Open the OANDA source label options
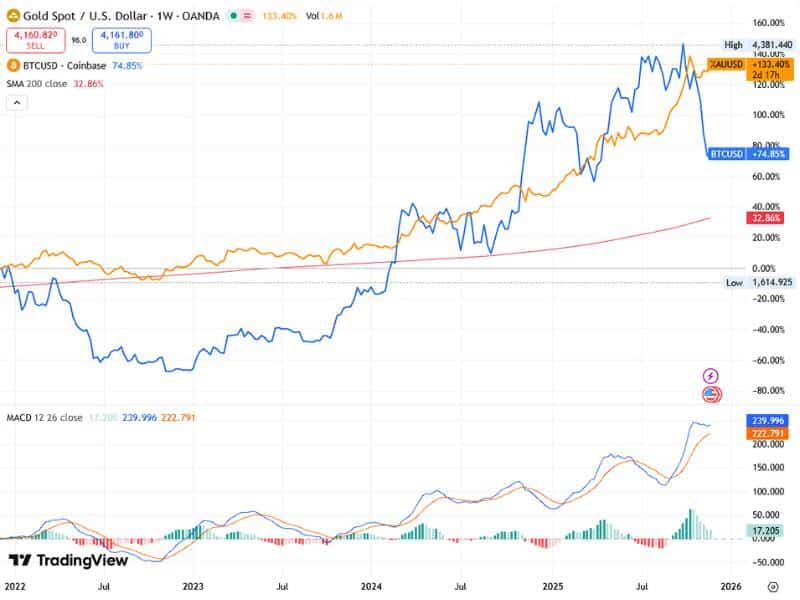Viewport: 800px width, 600px height. pos(198,14)
